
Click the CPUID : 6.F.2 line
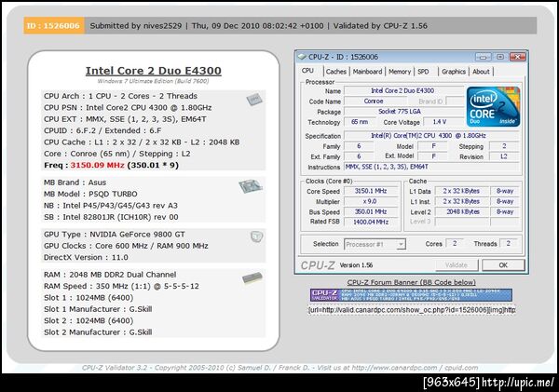[x=102, y=130]
